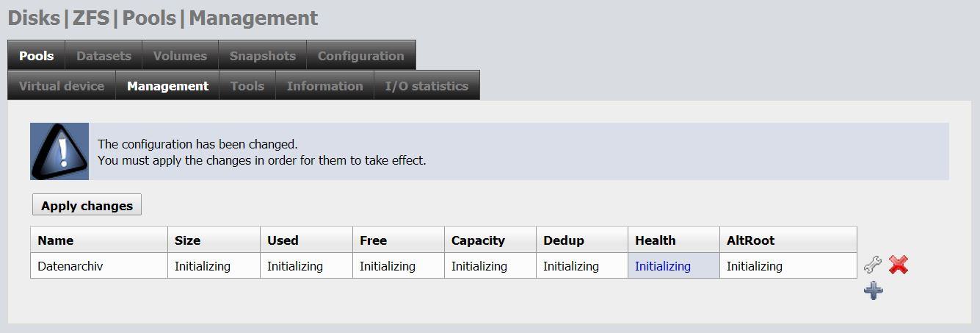
Task: View the Information sub-tab
Action: (324, 86)
